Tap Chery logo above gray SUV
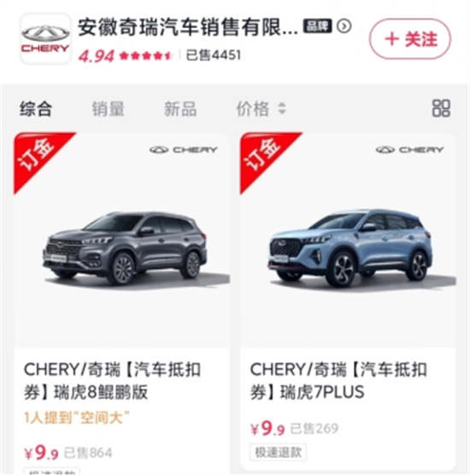Screen dimensions: 470x476 coord(184,150)
